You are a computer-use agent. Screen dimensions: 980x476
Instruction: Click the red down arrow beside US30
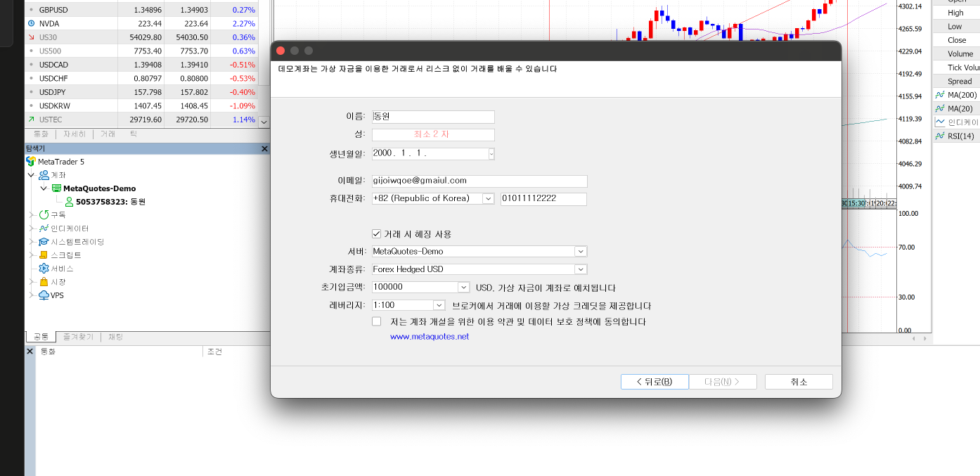coord(31,37)
